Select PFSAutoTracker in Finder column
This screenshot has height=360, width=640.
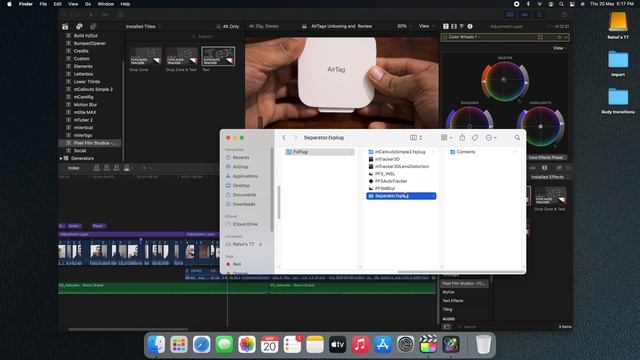click(x=391, y=181)
